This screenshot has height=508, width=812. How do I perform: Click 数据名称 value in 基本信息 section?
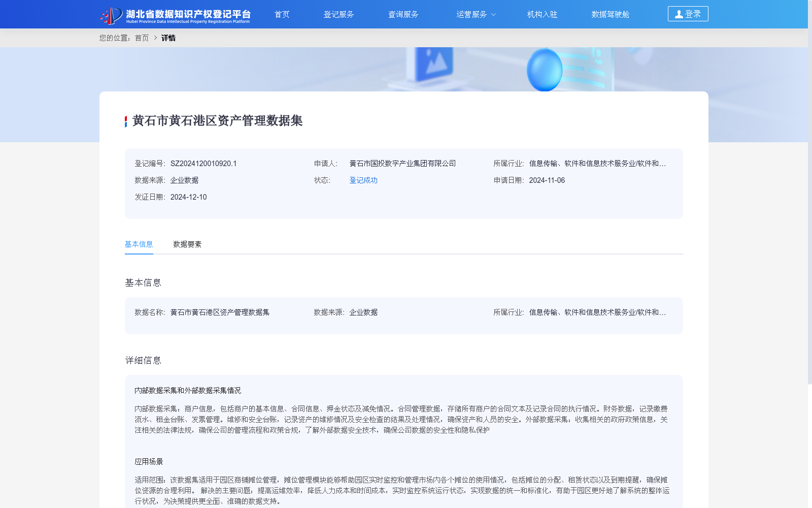220,312
